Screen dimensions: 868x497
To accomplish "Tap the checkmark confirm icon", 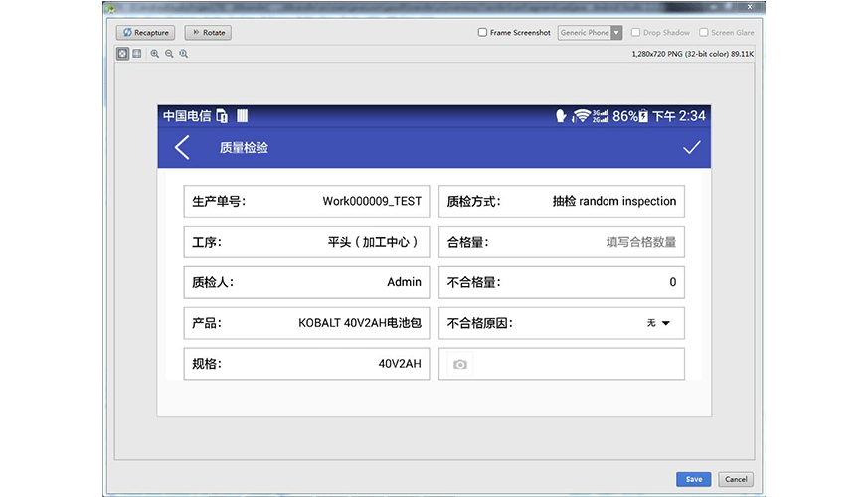I will click(691, 147).
